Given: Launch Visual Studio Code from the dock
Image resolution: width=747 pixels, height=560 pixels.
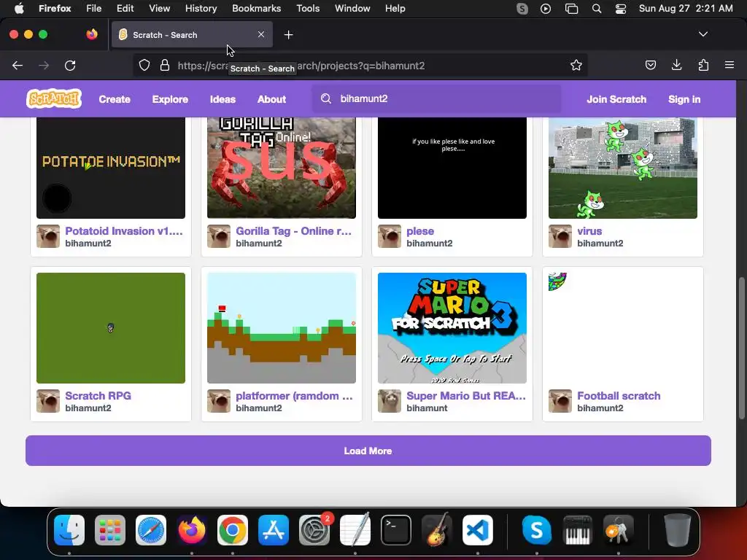Looking at the screenshot, I should coord(477,530).
